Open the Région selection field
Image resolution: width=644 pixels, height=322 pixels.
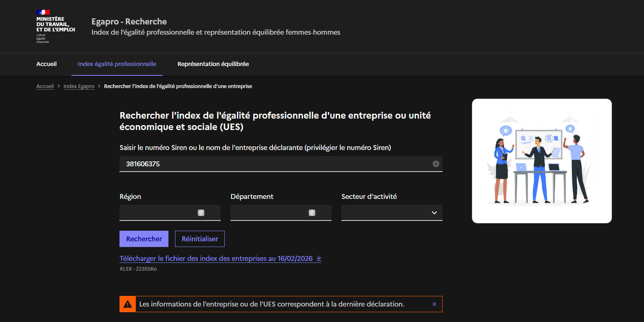coord(157,213)
